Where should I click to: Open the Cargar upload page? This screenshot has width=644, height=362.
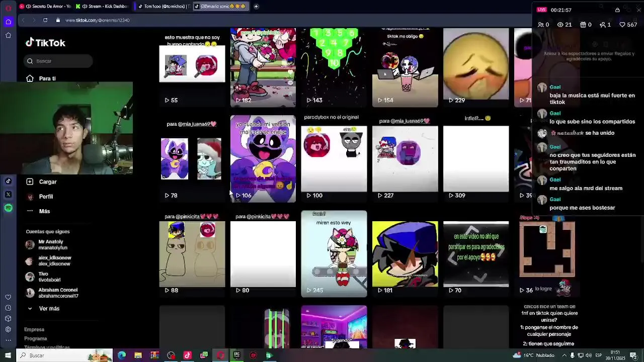click(48, 182)
